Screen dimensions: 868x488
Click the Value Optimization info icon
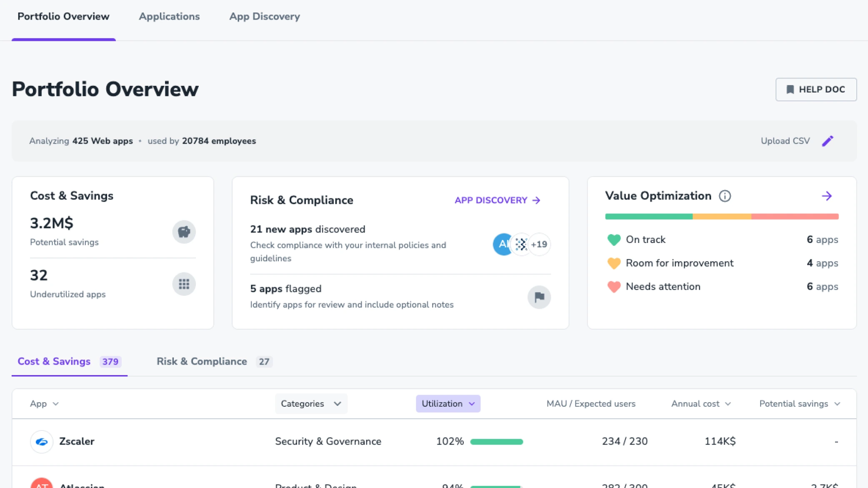pyautogui.click(x=725, y=196)
